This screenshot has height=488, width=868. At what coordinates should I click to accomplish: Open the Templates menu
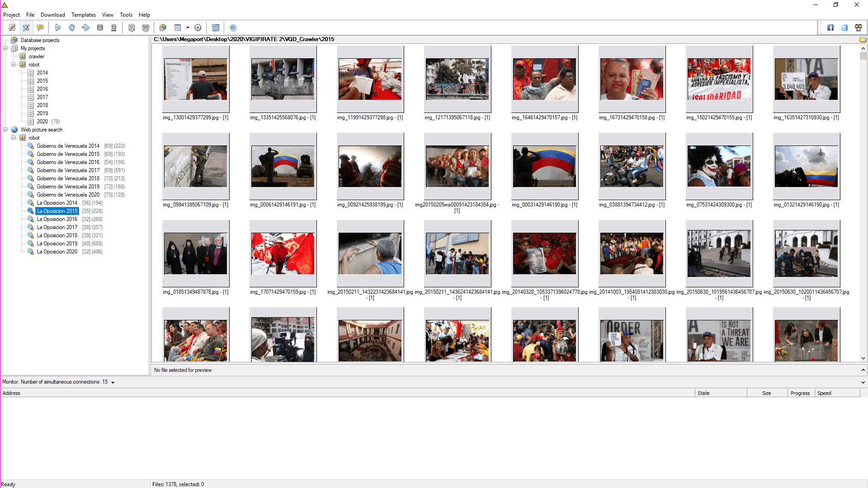point(84,15)
